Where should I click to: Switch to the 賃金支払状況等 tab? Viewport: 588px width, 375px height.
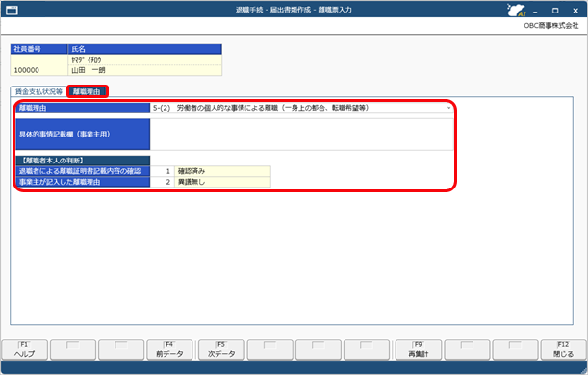[x=38, y=91]
